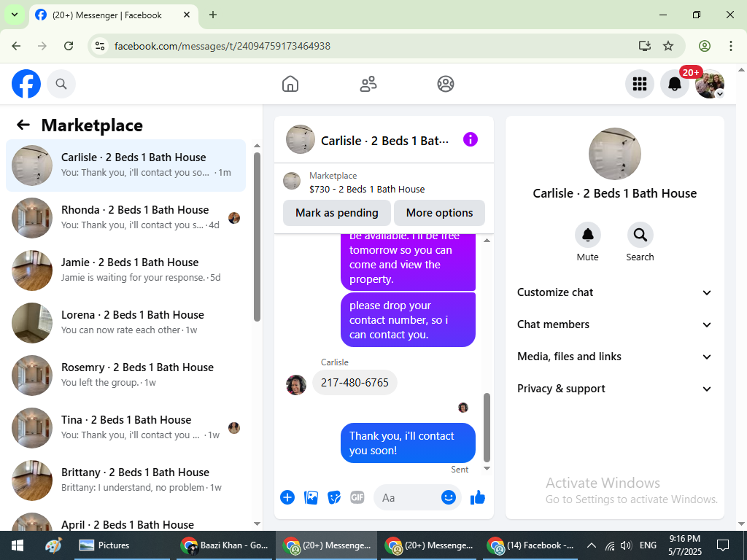
Task: Reload the page in Chrome
Action: coord(69,46)
